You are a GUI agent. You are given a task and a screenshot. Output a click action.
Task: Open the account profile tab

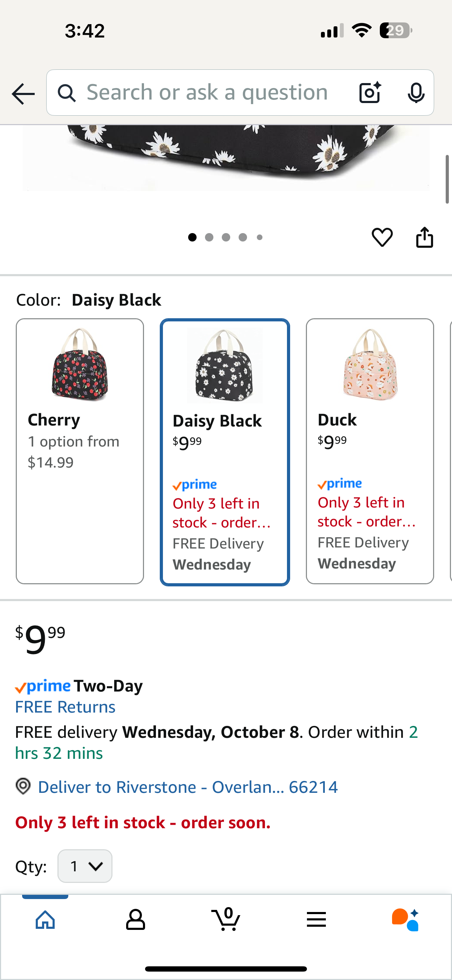tap(136, 919)
